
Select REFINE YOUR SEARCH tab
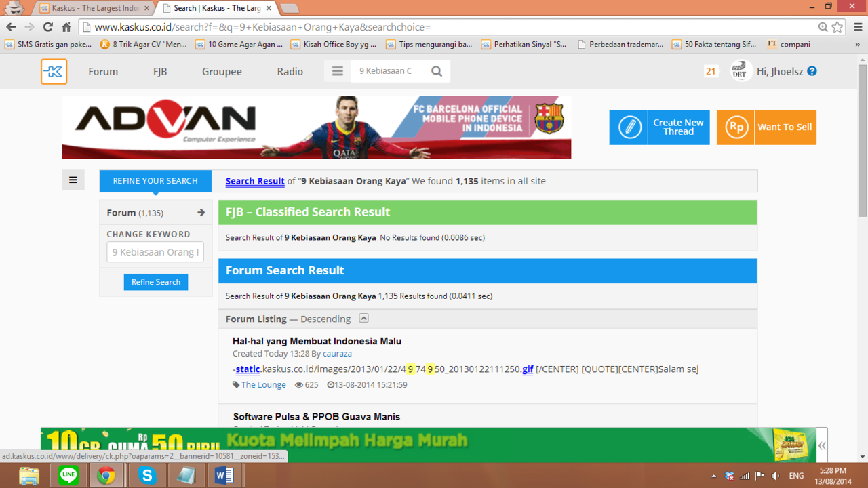point(155,181)
